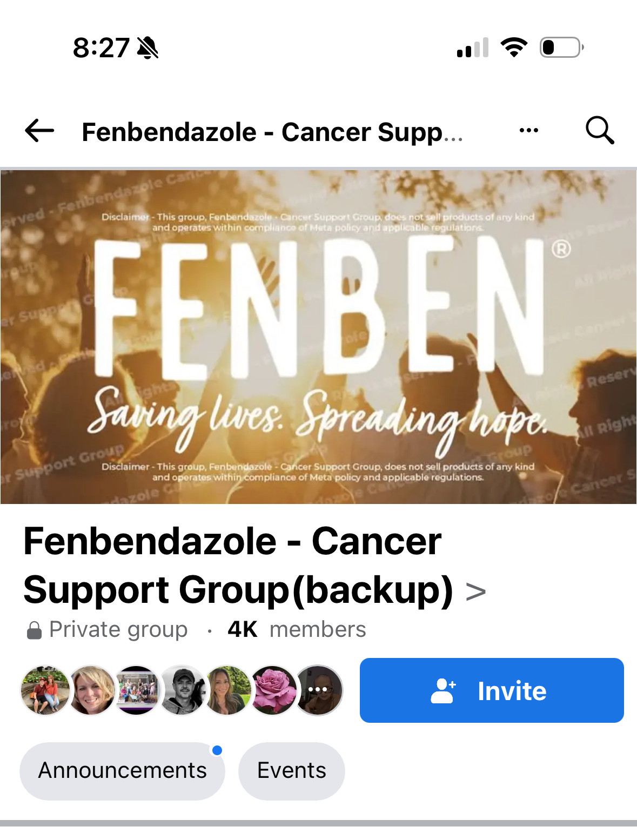Viewport: 637px width, 840px height.
Task: Open the 4K members list
Action: point(297,629)
